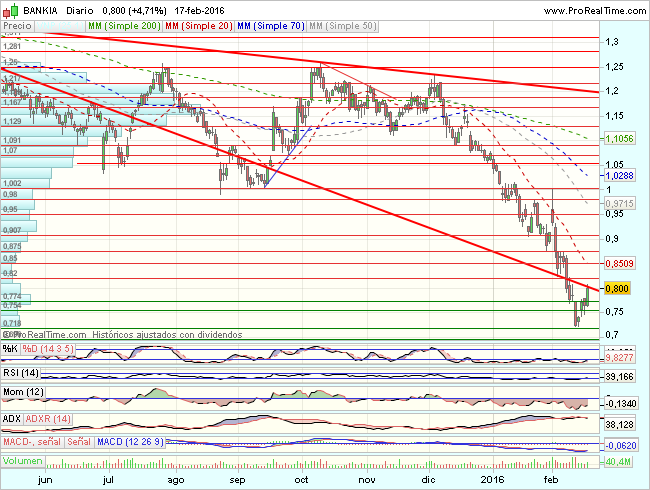Viewport: 650px width, 490px height.
Task: Click the 2016 marker on time axis
Action: pos(492,479)
